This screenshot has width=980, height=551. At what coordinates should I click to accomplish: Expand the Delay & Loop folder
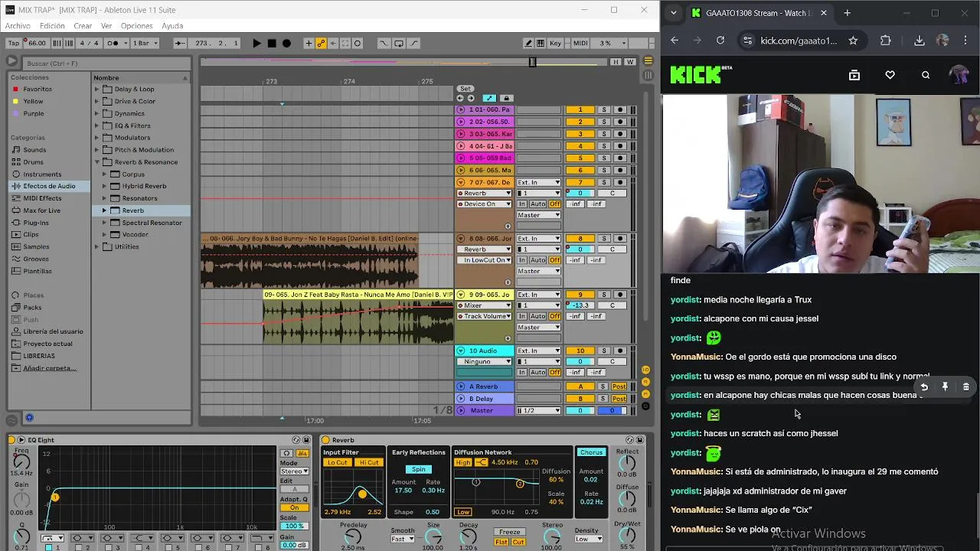(x=97, y=90)
